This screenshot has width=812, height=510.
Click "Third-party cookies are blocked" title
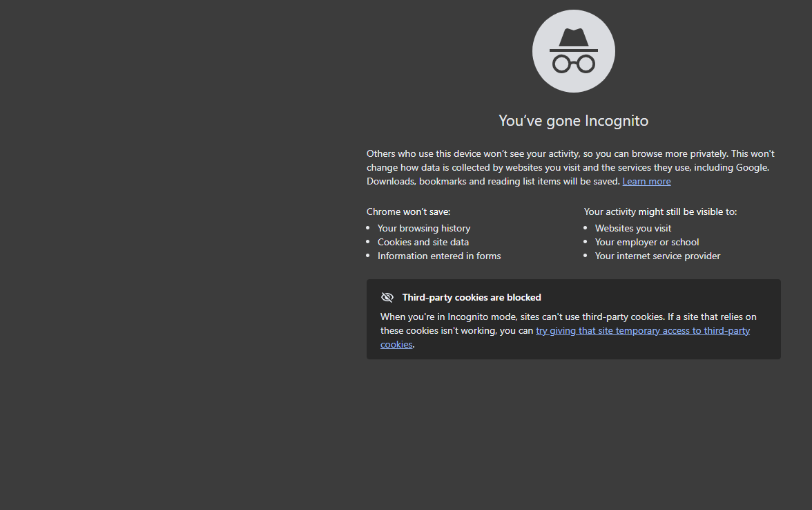(x=471, y=297)
